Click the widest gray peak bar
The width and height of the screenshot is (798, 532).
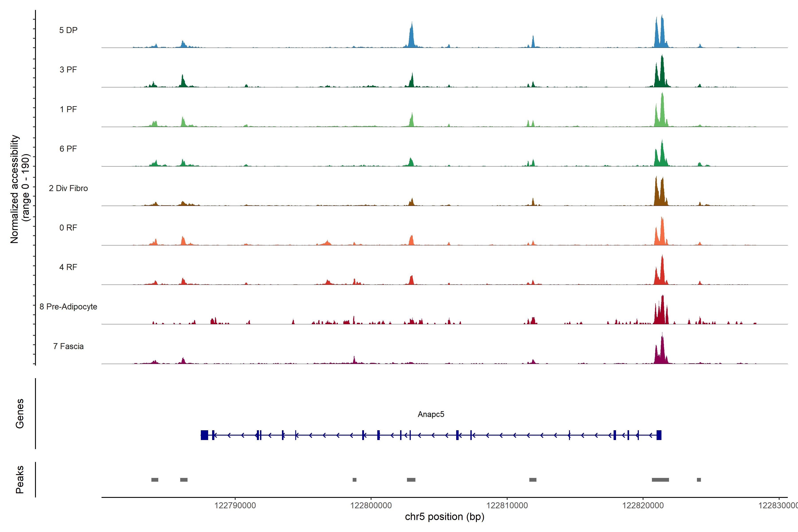(660, 480)
